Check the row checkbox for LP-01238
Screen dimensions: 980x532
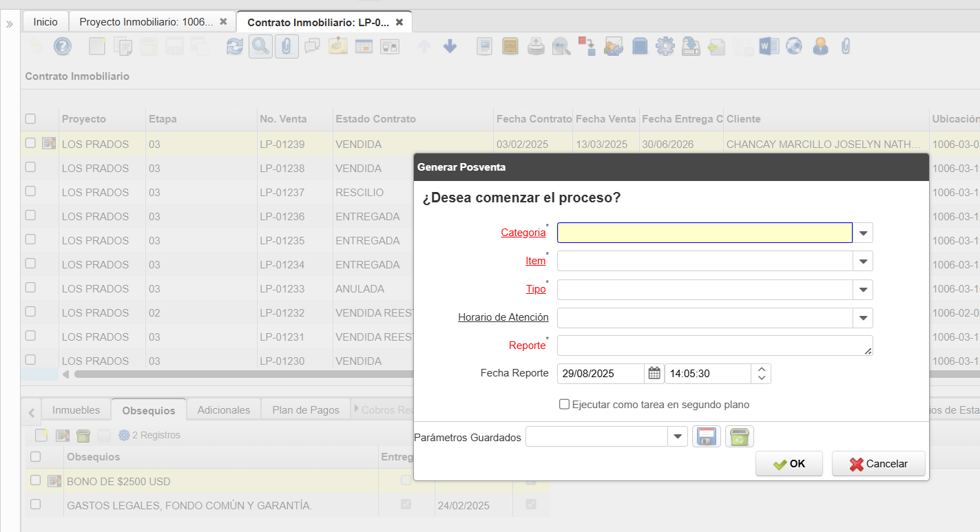click(x=30, y=167)
